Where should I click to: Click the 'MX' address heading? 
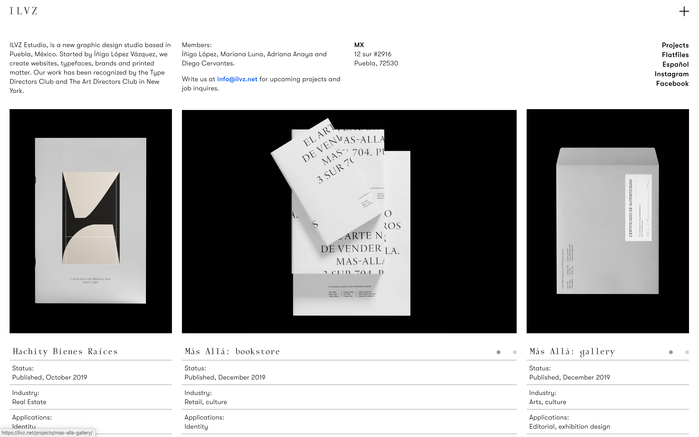point(359,45)
